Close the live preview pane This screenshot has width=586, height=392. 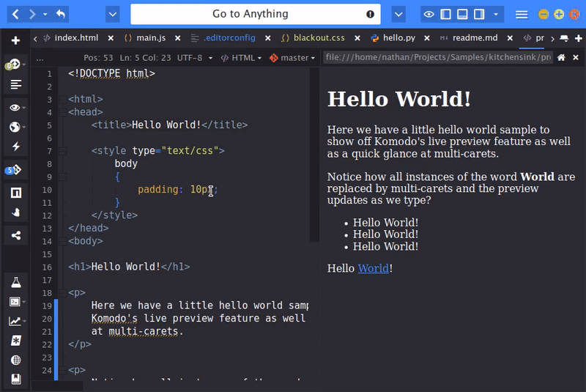pyautogui.click(x=576, y=58)
